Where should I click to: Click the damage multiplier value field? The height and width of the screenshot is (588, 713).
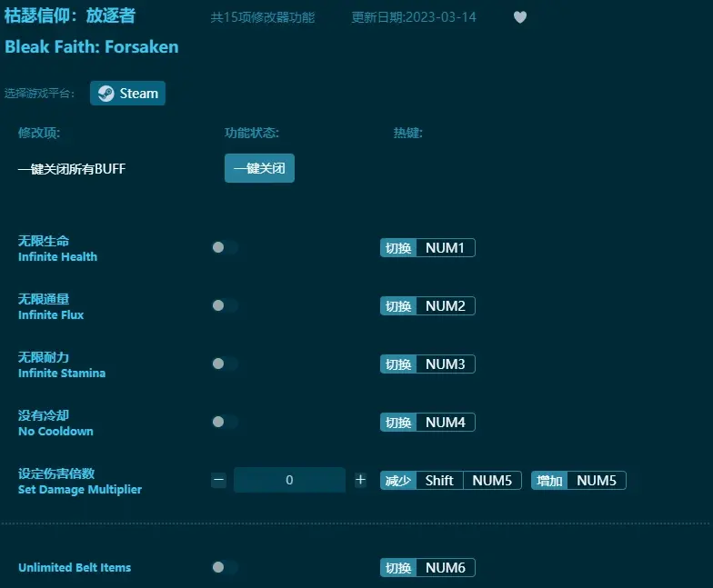tap(289, 480)
